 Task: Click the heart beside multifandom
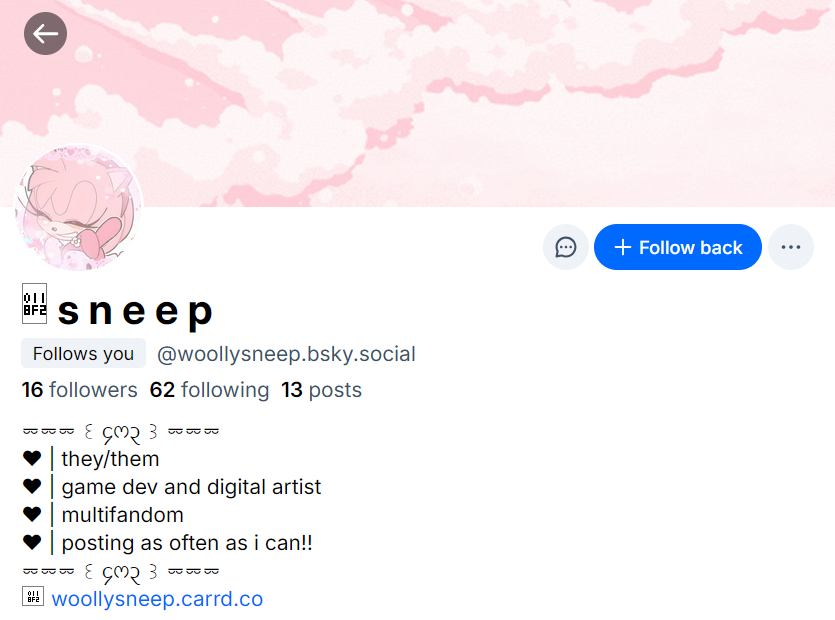pos(31,515)
